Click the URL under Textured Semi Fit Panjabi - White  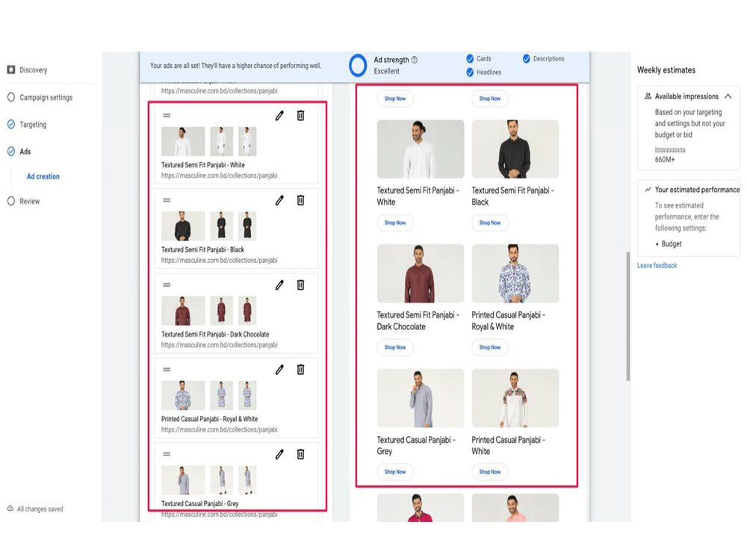pyautogui.click(x=219, y=175)
